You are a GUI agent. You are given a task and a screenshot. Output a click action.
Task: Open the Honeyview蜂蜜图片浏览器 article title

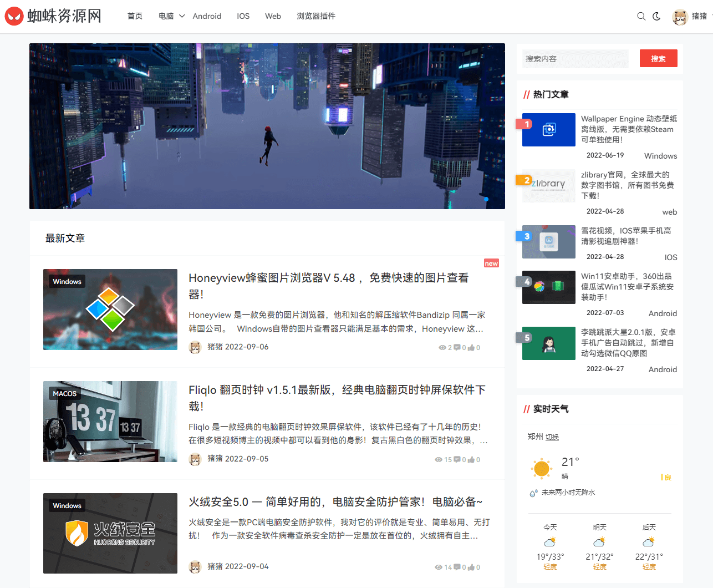click(x=329, y=286)
